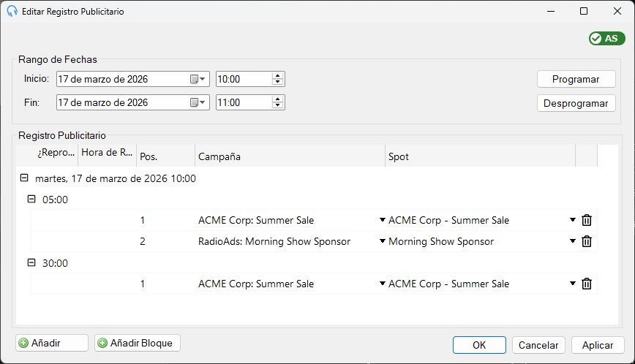Open campaign dropdown for 05:00 ACME Corp row
This screenshot has height=364, width=635.
[x=382, y=220]
